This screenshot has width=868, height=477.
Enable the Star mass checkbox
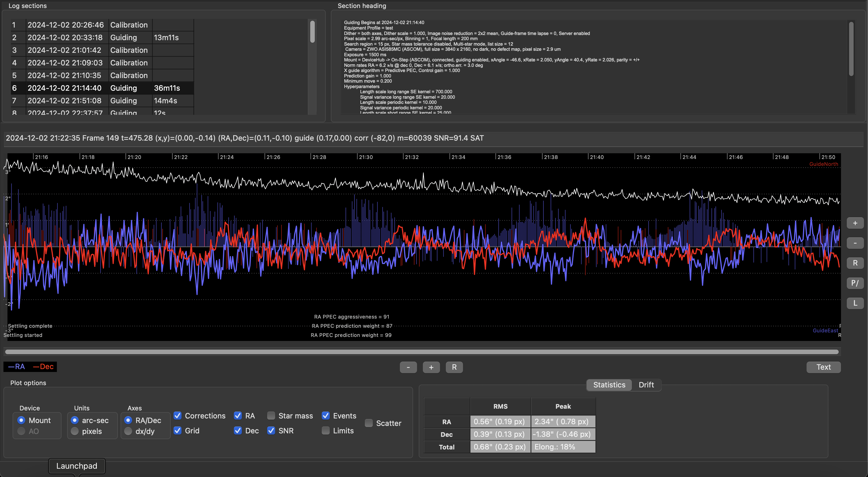[x=271, y=416]
